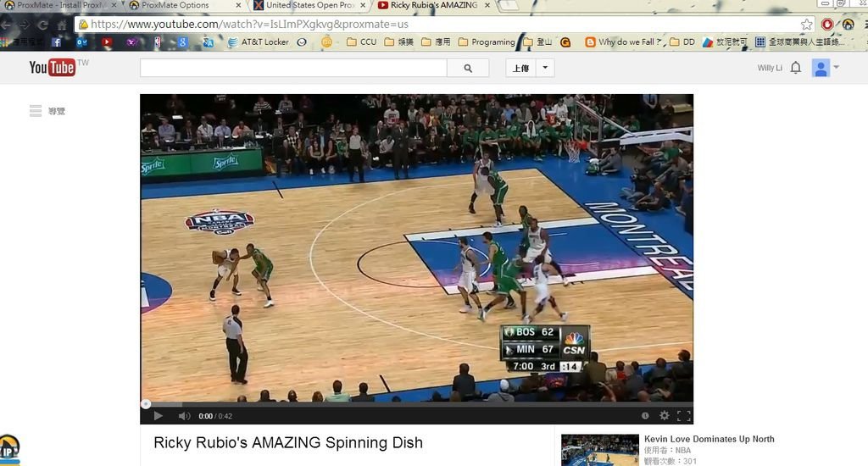
Task: Open the smiley circle bookmark icon
Action: point(302,42)
